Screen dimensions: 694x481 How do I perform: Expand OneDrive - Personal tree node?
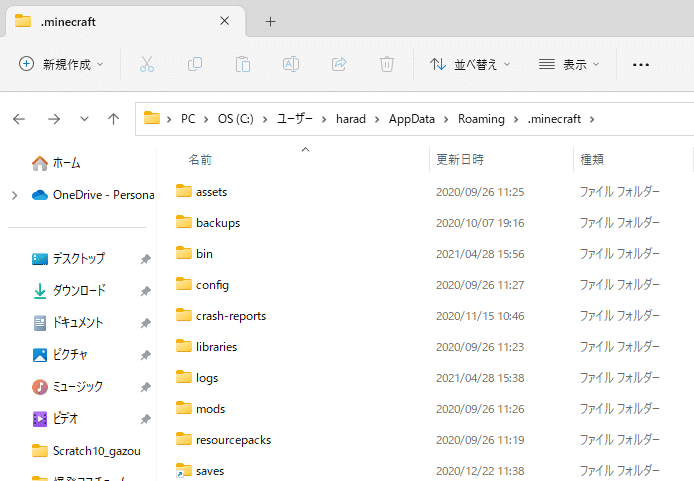click(15, 195)
